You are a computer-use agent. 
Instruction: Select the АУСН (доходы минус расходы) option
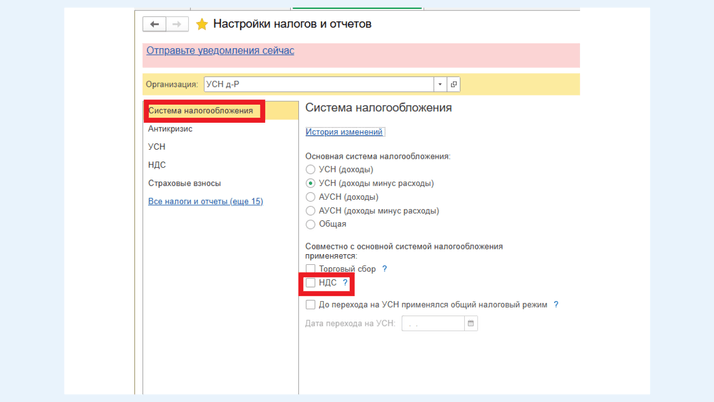[310, 210]
